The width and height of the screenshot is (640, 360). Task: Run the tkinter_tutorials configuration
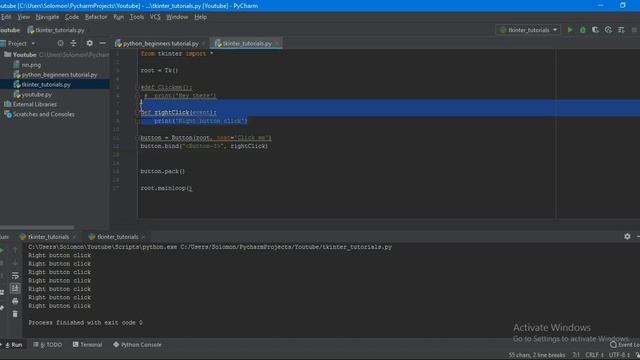[x=570, y=30]
